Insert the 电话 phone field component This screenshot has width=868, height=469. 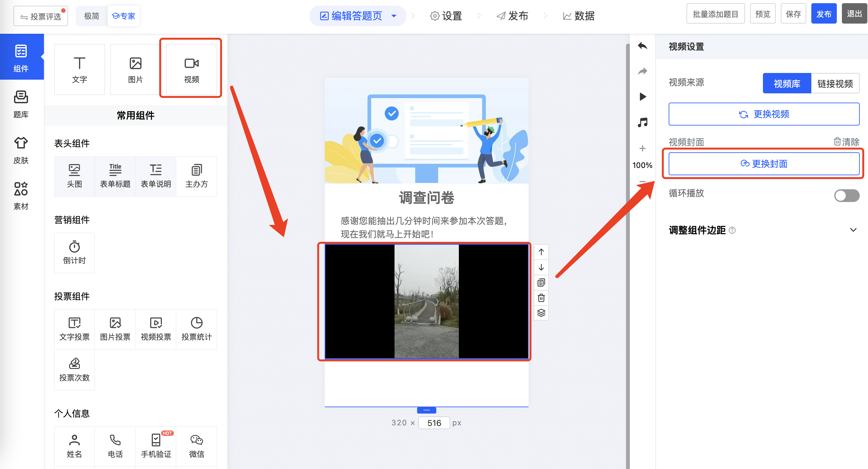[115, 447]
